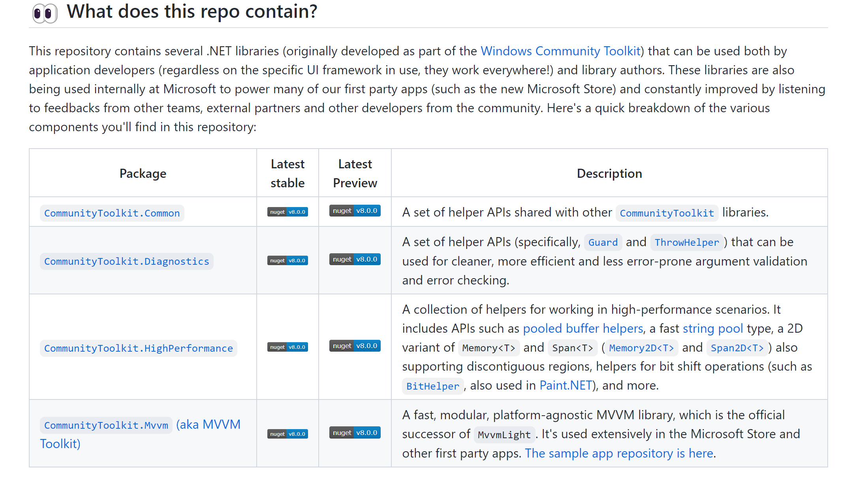868x486 pixels.
Task: Open CommunityToolkit.HighPerformance package link
Action: click(138, 348)
